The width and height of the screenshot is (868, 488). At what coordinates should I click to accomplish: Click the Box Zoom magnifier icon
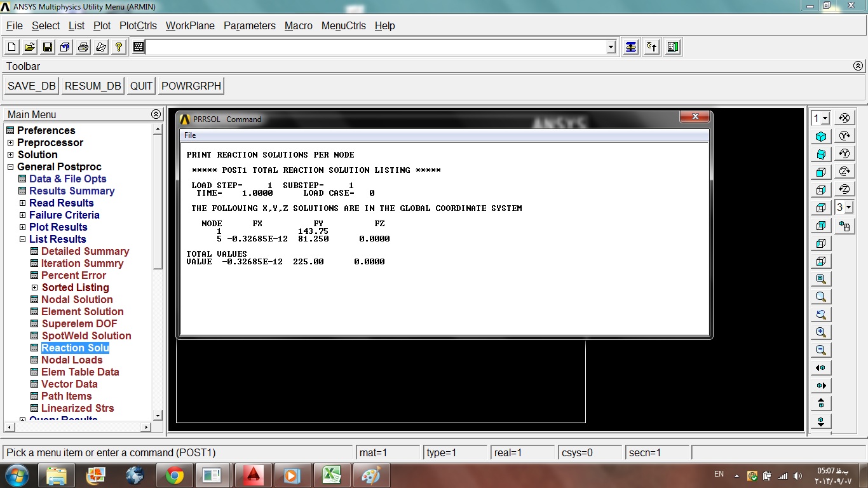tap(821, 297)
